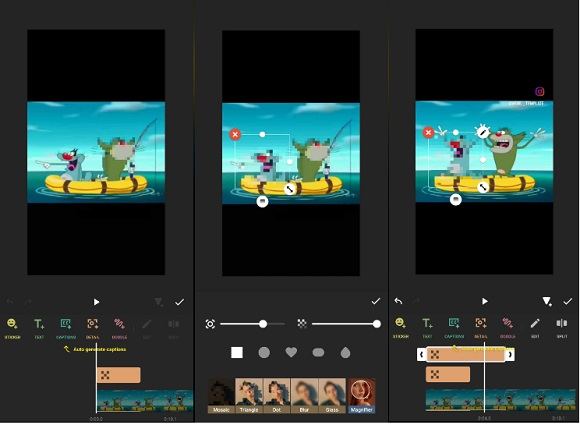
Task: Select Triangle effect thumbnail
Action: [x=249, y=395]
